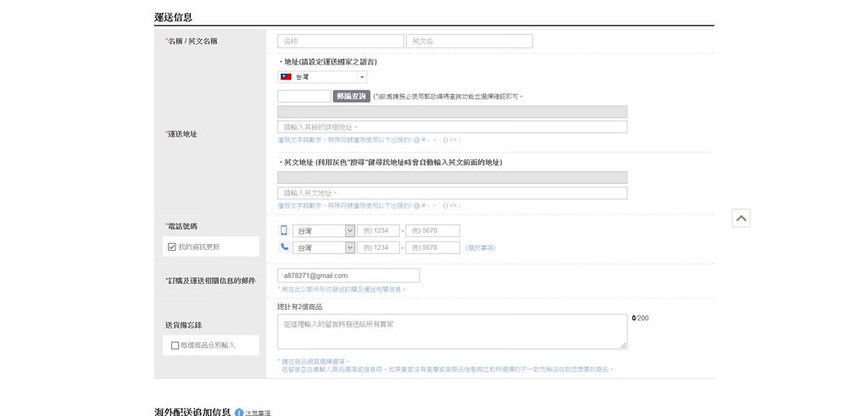Click the textarea resize grip corner
868x416 pixels.
pos(623,345)
